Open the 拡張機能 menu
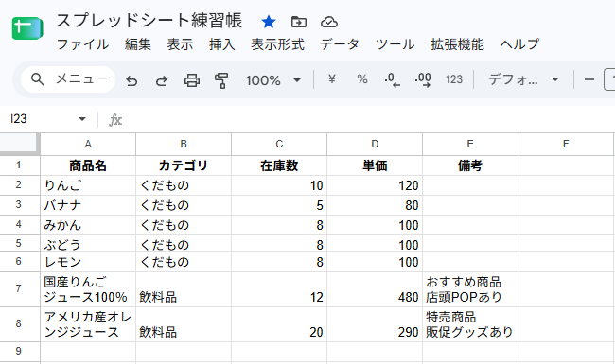Viewport: 615px width, 364px height. point(457,44)
